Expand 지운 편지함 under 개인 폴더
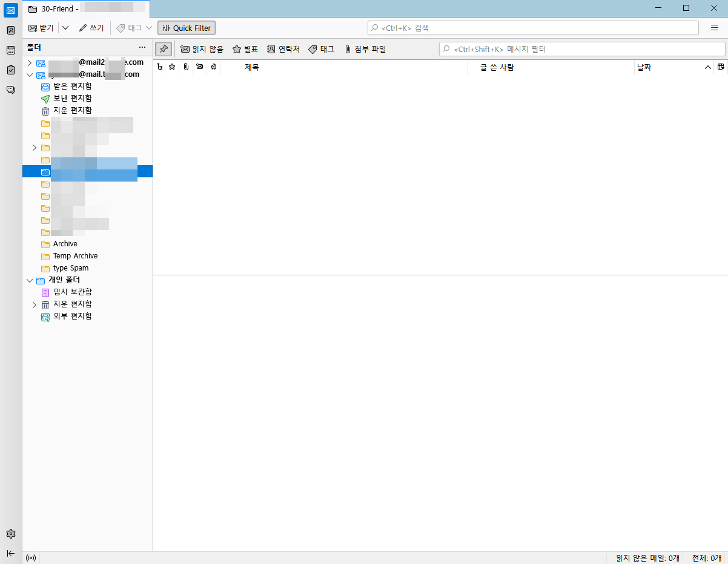Viewport: 728px width, 564px height. coord(35,304)
